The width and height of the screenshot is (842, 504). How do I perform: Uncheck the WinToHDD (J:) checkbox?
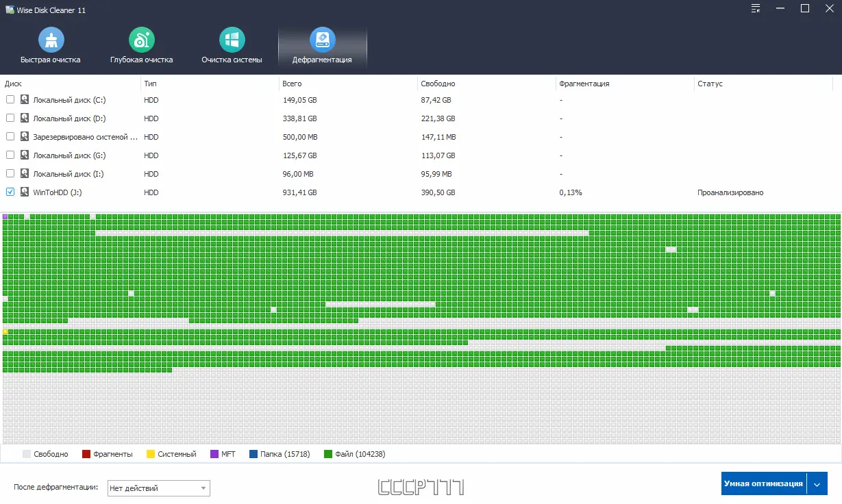(10, 192)
